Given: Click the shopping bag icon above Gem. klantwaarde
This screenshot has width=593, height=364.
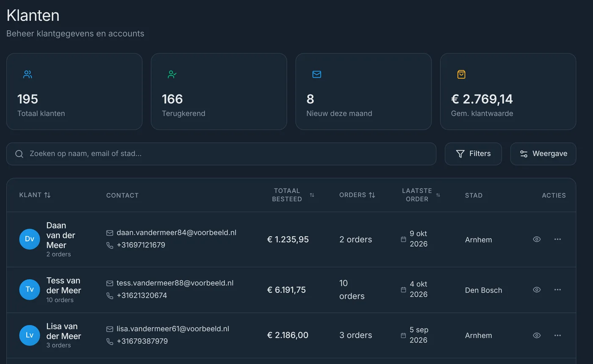Looking at the screenshot, I should click(x=461, y=74).
